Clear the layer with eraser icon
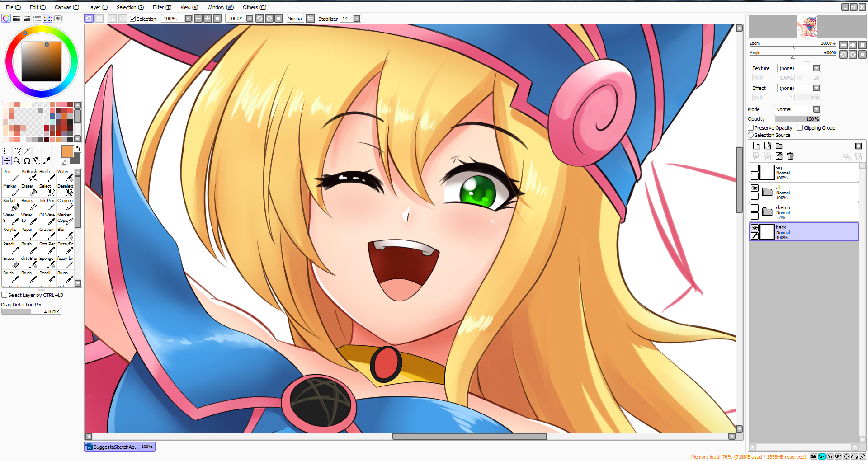The height and width of the screenshot is (461, 868). 779,156
